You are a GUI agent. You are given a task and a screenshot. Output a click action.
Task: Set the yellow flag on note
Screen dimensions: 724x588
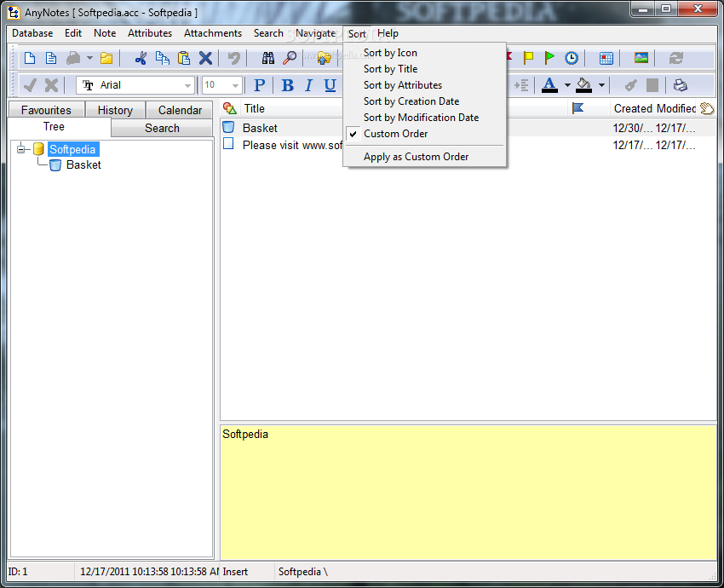(528, 58)
